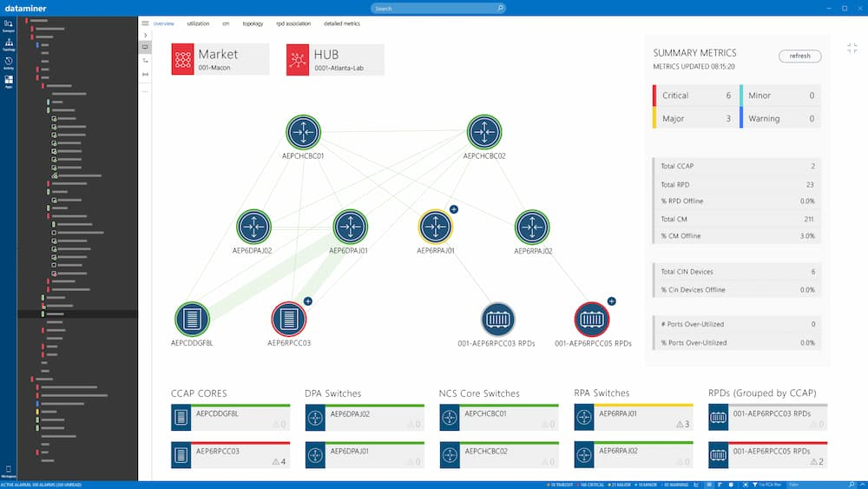Open the Workspace icon at sidebar bottom
868x489 pixels.
point(9,472)
